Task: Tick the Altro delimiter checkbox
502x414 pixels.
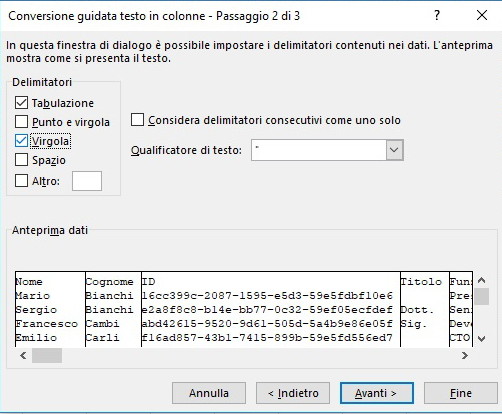Action: coord(21,181)
